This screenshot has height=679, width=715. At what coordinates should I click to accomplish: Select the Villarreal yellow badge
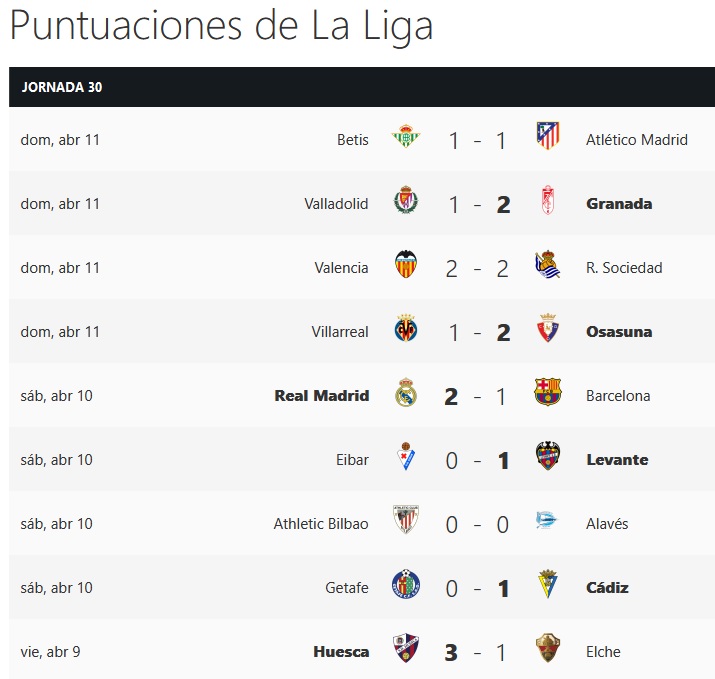(x=405, y=328)
